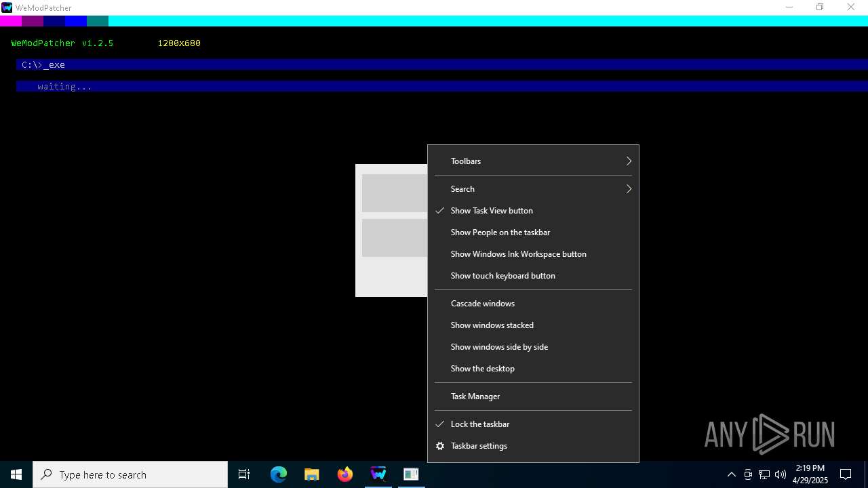Toggle Show Task View button option
The height and width of the screenshot is (488, 868).
pos(533,211)
